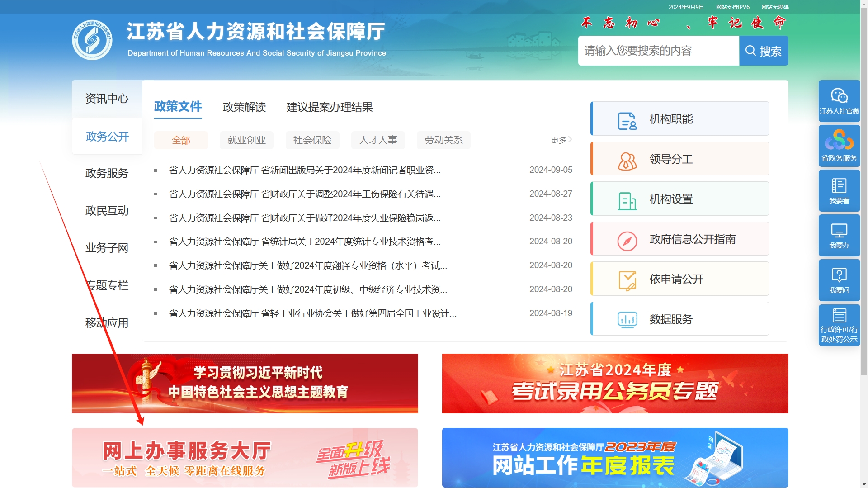Open 2024年度新闻记者职业资 policy link
Viewport: 868px width, 488px height.
(x=305, y=170)
